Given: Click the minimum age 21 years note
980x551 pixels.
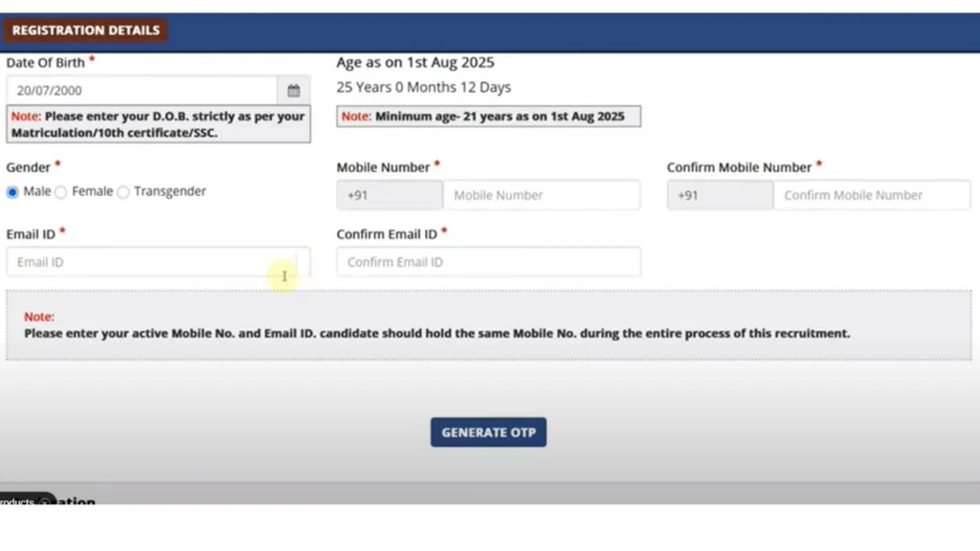Looking at the screenshot, I should [x=488, y=117].
